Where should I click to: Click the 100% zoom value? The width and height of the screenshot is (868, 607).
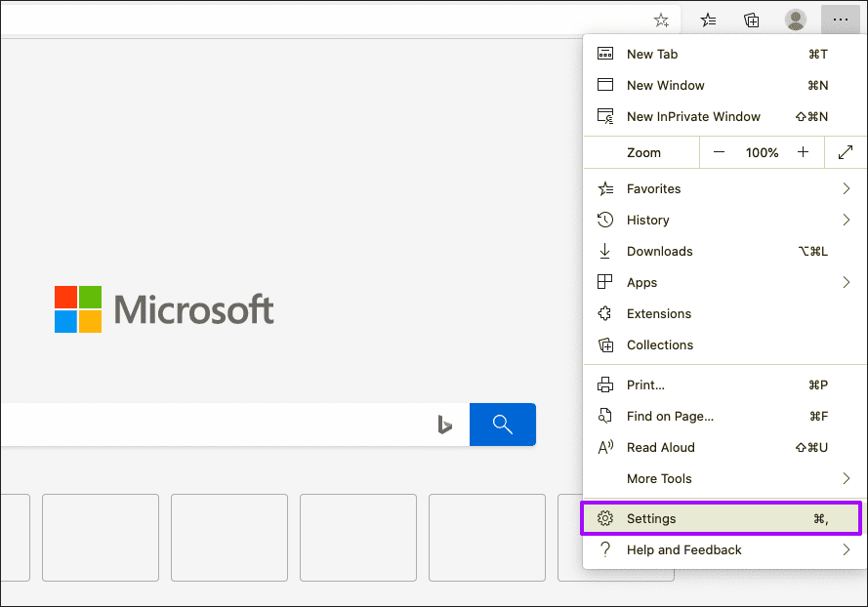[x=762, y=152]
